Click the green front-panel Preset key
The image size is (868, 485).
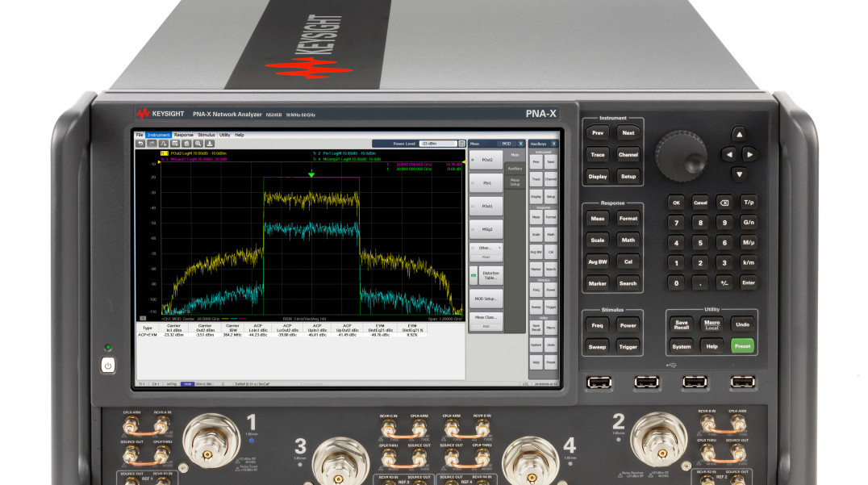[x=742, y=346]
